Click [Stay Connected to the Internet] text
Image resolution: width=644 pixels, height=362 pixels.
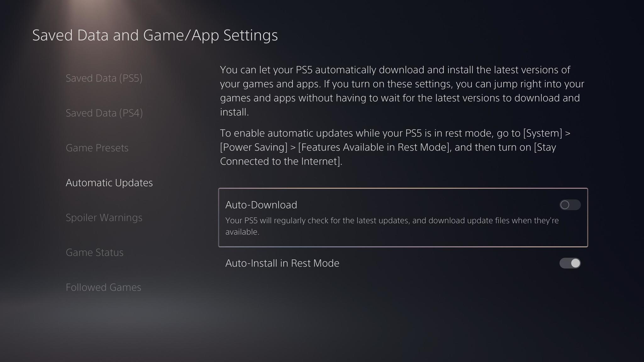click(x=388, y=154)
